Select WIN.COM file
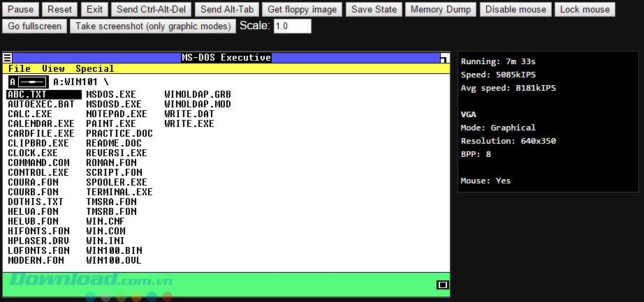This screenshot has width=644, height=302. pyautogui.click(x=105, y=231)
